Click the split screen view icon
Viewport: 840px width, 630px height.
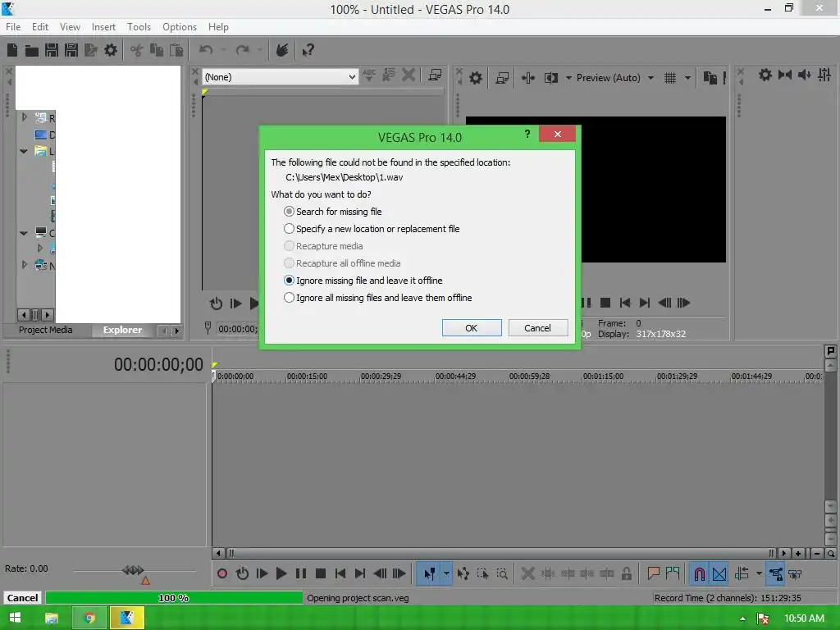(550, 78)
